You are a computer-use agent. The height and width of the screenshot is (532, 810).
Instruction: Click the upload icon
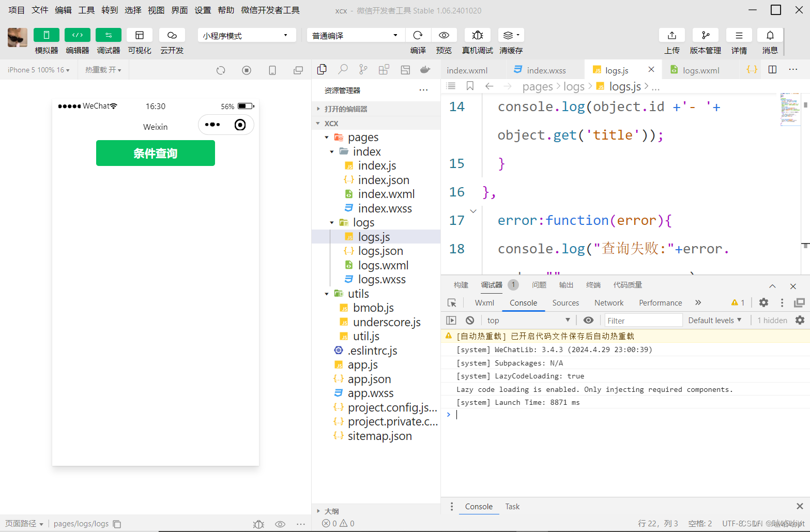(672, 35)
